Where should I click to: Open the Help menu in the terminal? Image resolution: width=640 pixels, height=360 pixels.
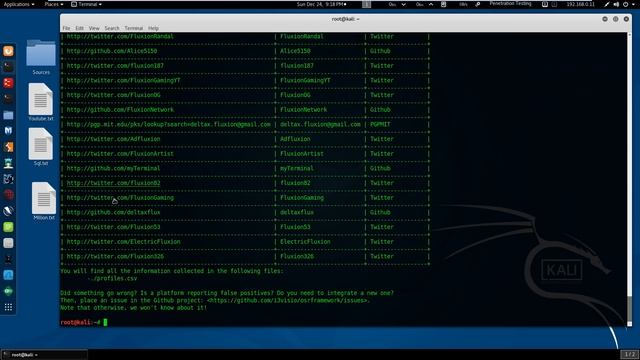(153, 28)
